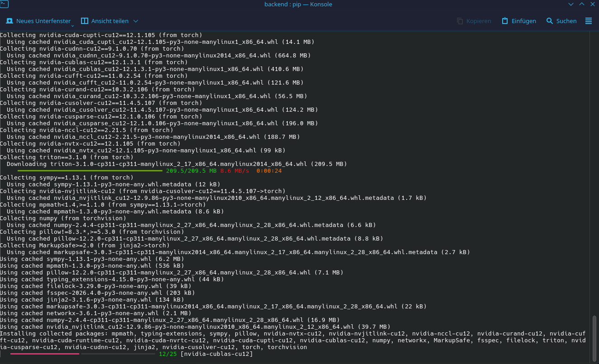The height and width of the screenshot is (364, 599).
Task: Click the 'Collecting MarkupSafe>=2.0' line
Action: pos(85,246)
